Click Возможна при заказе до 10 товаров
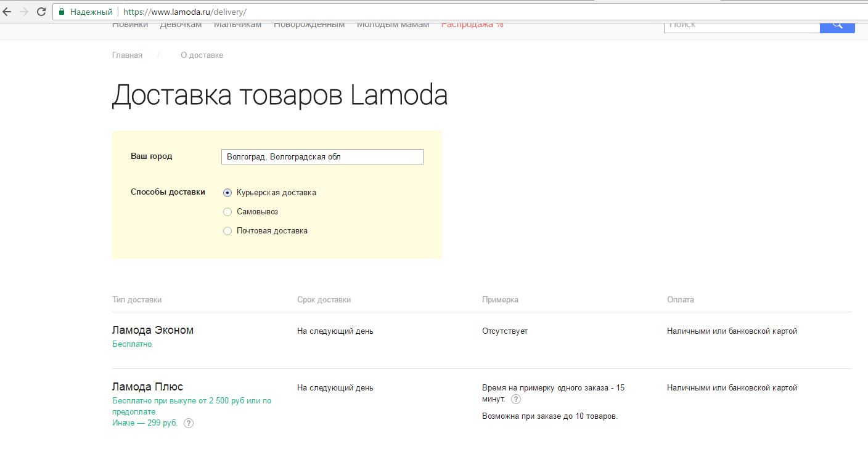Viewport: 868px width, 465px height. [x=550, y=416]
